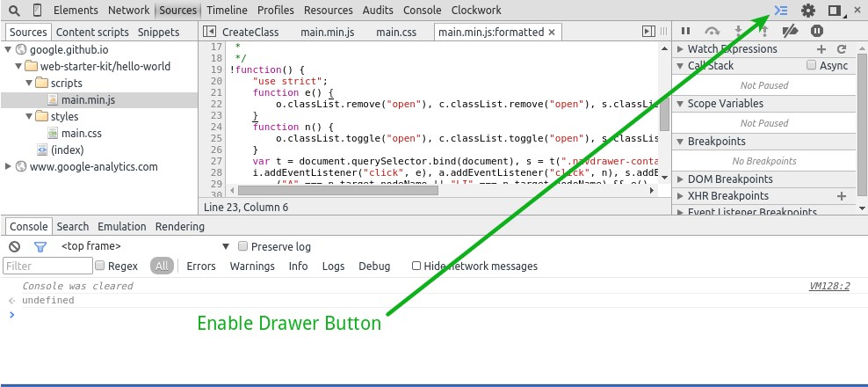Viewport: 868px width, 387px height.
Task: Open the VM128:2 source link
Action: click(828, 287)
